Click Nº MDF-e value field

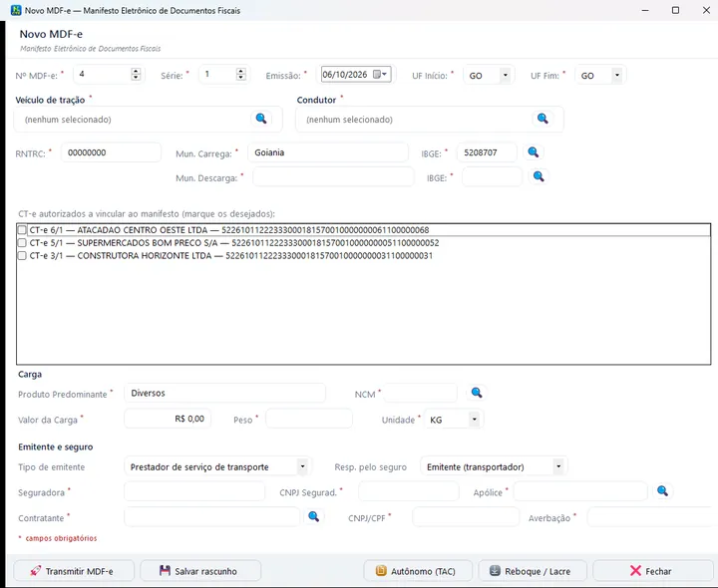tap(103, 74)
